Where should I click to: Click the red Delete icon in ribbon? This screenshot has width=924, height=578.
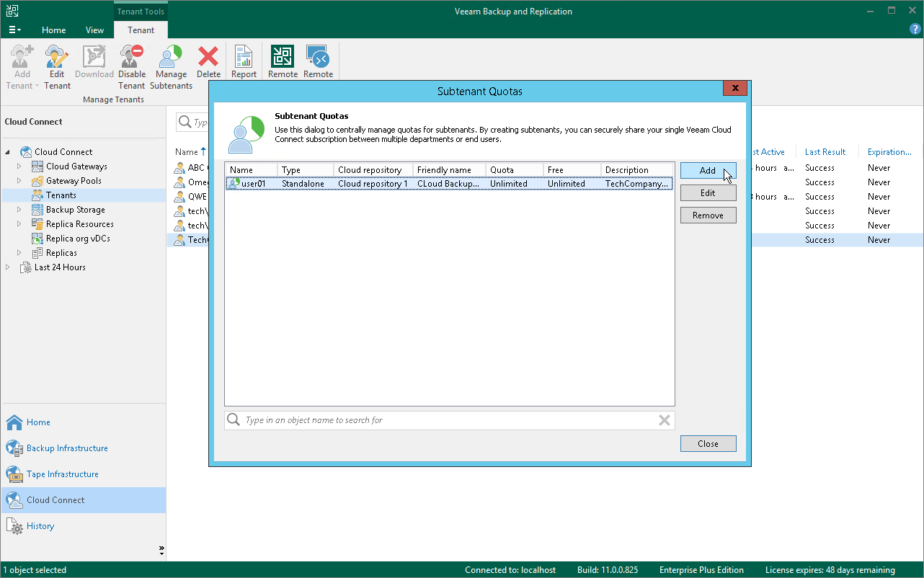208,56
